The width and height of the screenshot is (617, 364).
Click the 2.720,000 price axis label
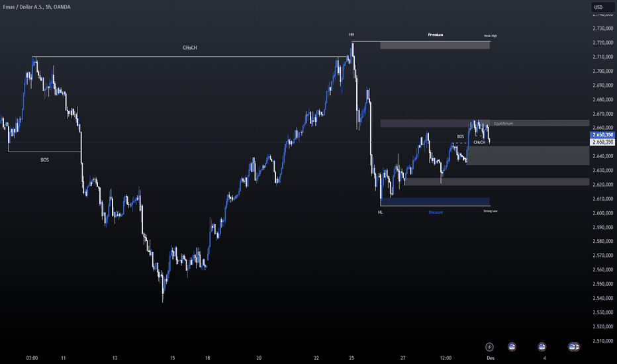click(603, 42)
